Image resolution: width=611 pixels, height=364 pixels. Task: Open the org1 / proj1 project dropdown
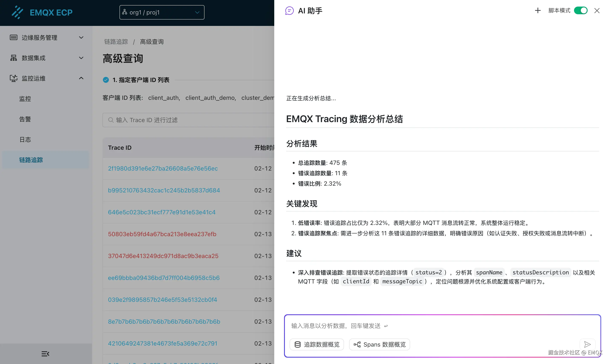(162, 12)
